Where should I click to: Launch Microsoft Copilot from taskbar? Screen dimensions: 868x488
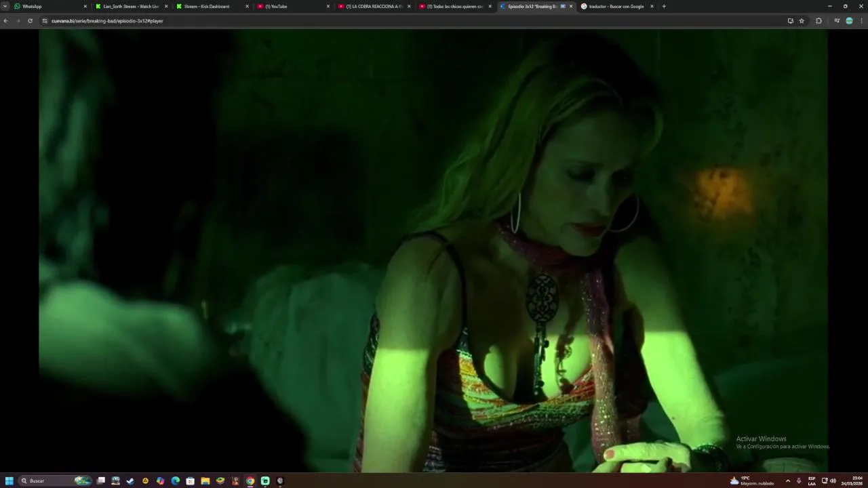160,481
